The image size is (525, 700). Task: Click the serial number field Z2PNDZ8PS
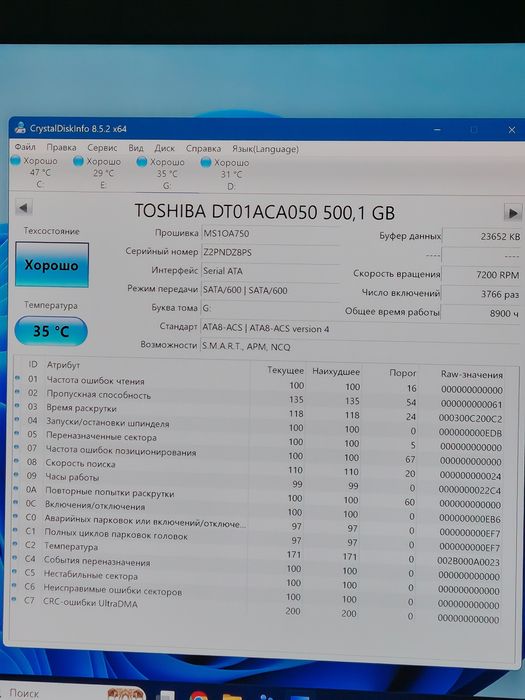point(270,253)
